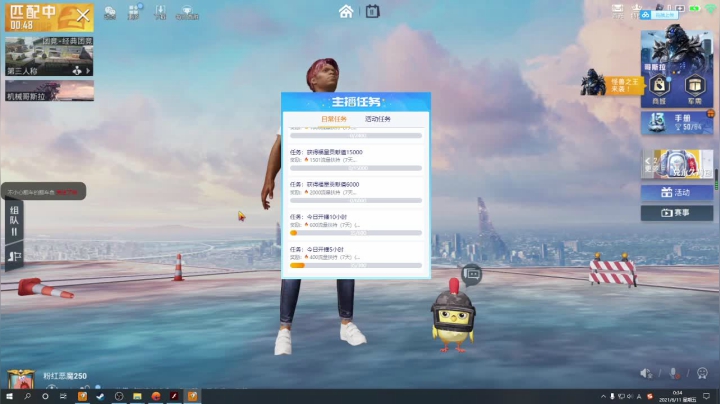
Task: Open the clipboard tasks icon beside home
Action: (x=372, y=11)
